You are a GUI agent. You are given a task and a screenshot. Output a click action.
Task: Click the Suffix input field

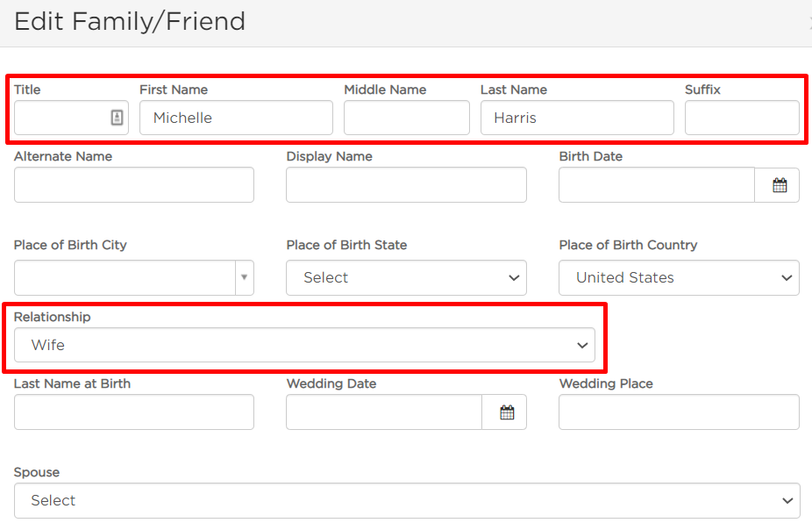(742, 118)
